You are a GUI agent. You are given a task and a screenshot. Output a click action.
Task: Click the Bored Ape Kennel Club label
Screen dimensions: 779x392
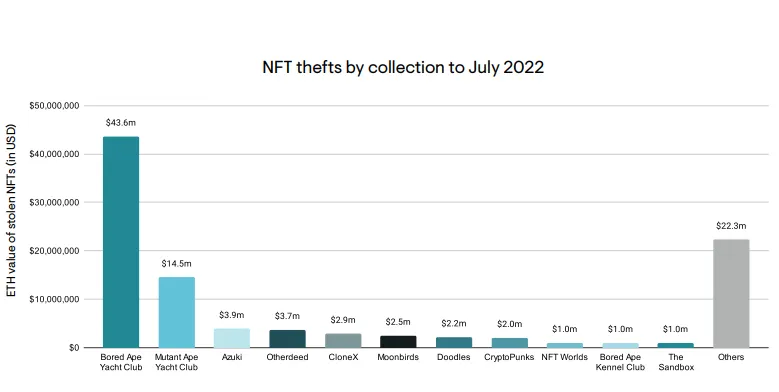tap(620, 362)
